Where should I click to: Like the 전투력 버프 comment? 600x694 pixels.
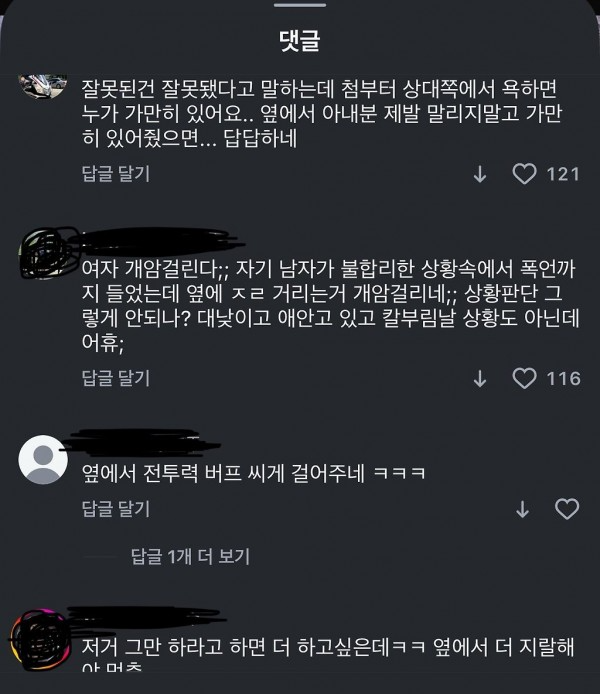click(x=567, y=509)
